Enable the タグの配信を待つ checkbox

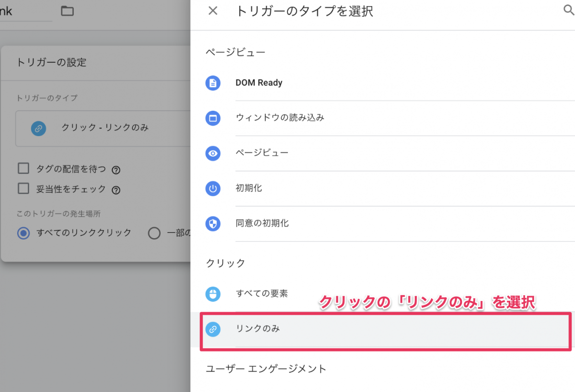coord(23,168)
